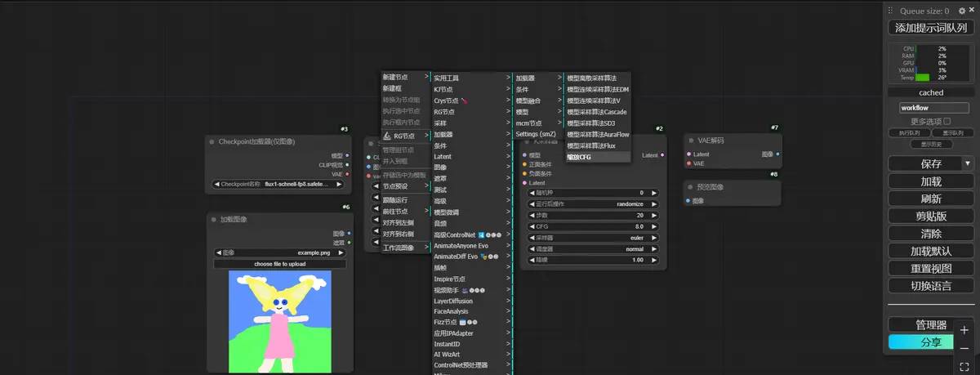Screen dimensions: 980x375
Task: Click the 刷新 button
Action: 931,199
